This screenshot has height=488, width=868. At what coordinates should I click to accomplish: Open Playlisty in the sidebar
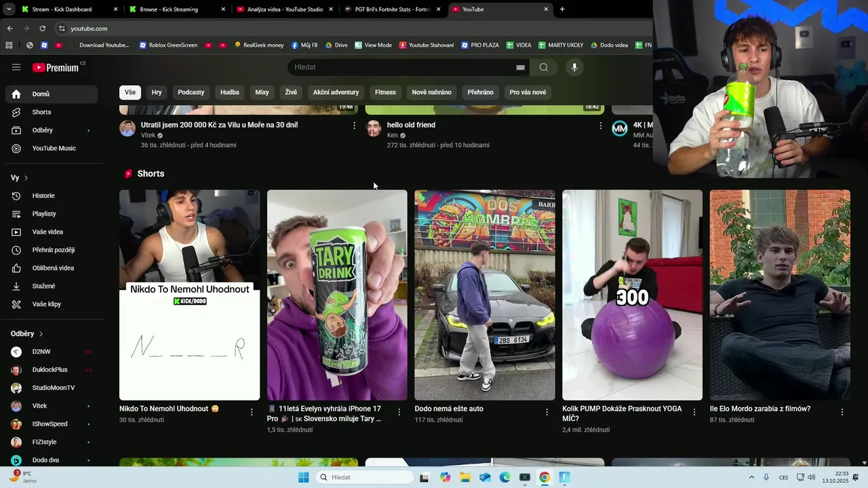coord(52,213)
